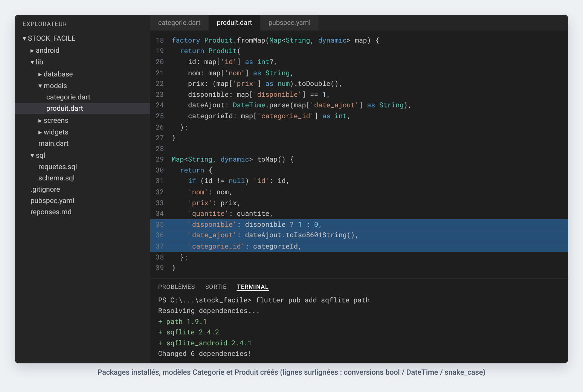
Task: Switch to the categorie.dart editor tab
Action: point(179,23)
